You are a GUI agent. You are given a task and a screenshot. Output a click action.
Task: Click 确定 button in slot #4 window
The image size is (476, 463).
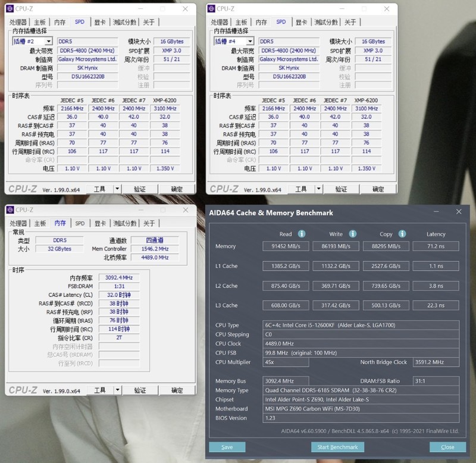(378, 189)
